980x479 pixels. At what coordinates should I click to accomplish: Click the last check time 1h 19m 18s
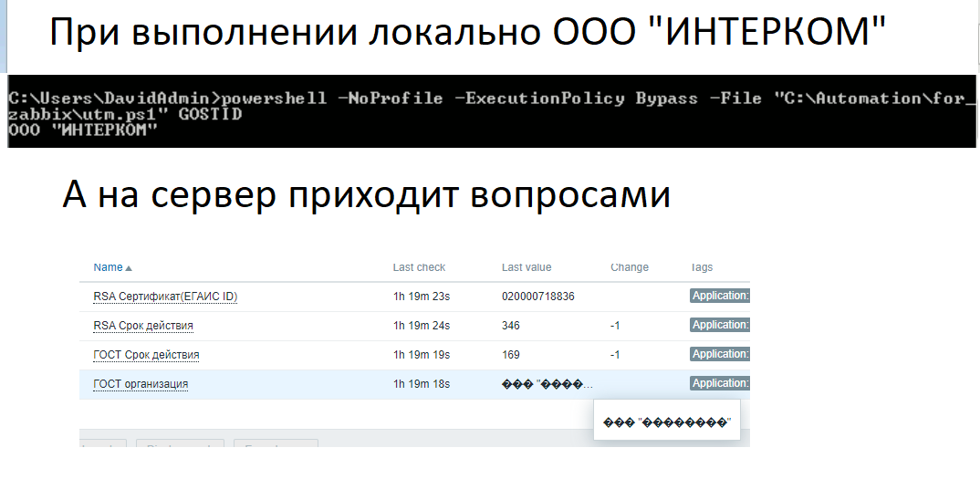[422, 384]
